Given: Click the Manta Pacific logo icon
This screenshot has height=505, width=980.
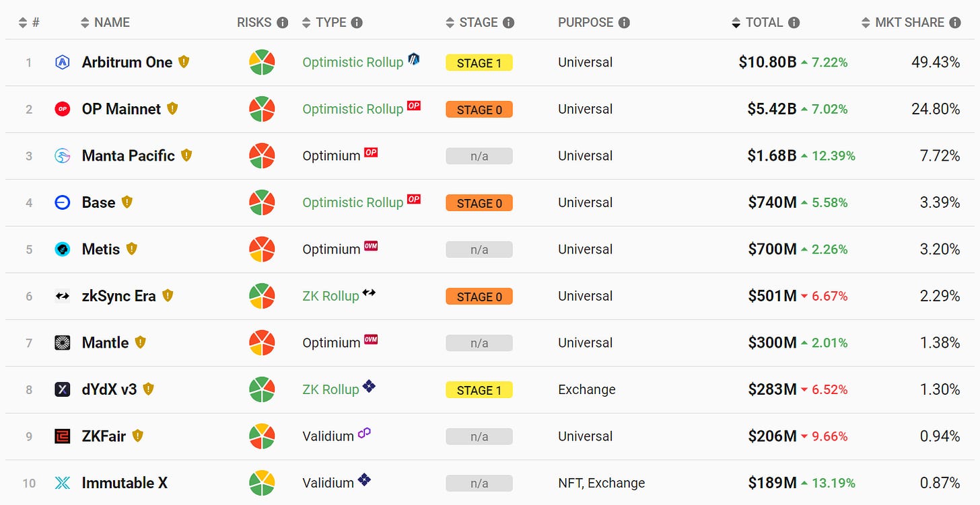Looking at the screenshot, I should click(62, 156).
